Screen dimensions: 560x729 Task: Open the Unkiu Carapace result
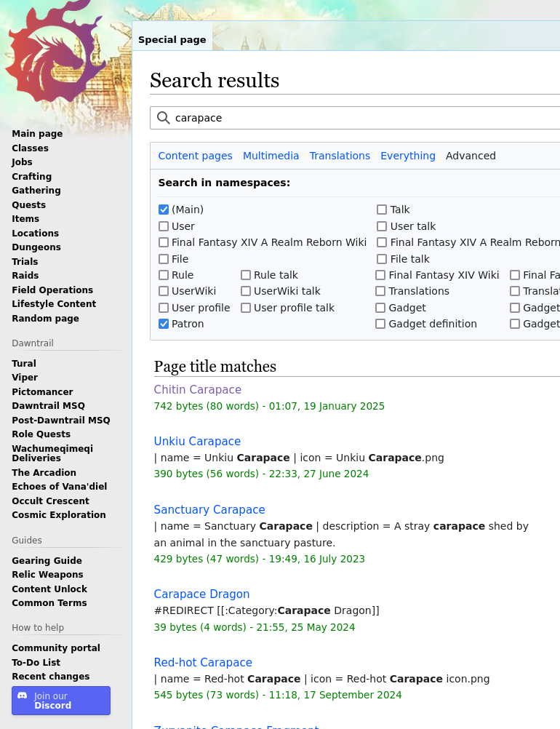point(197,441)
